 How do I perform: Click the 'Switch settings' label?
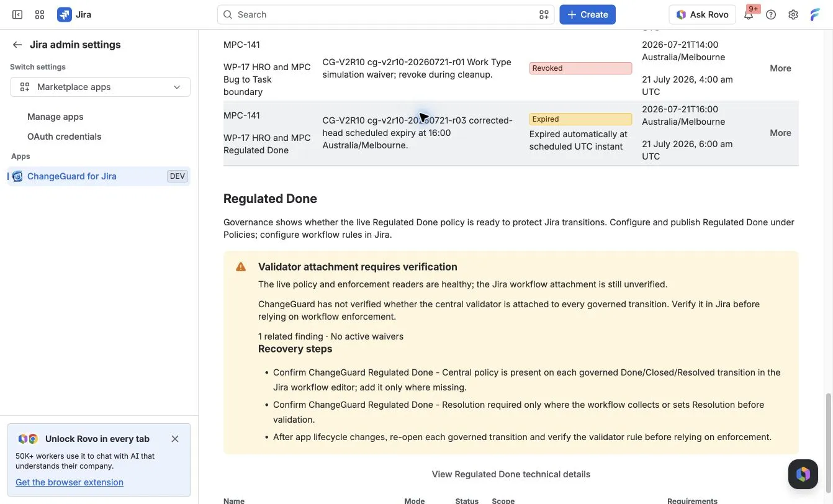click(x=38, y=67)
